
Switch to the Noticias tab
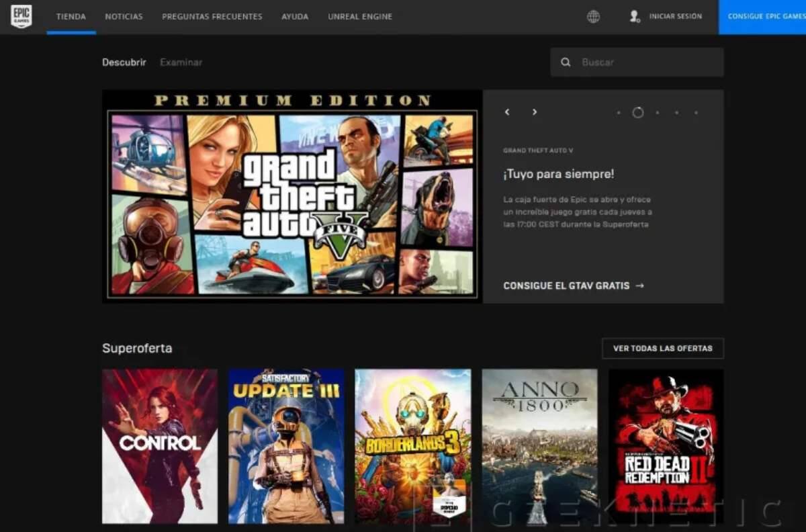tap(124, 17)
